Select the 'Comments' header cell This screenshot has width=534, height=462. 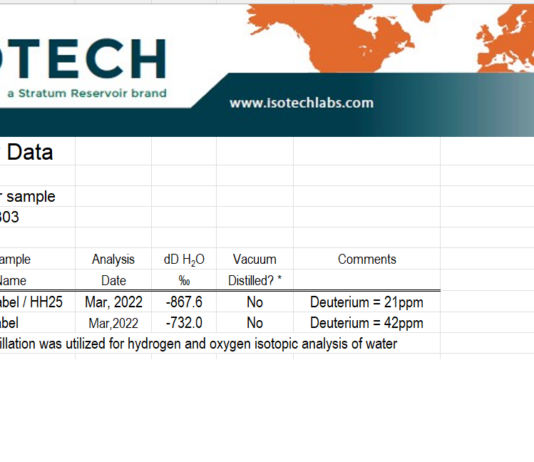point(367,259)
